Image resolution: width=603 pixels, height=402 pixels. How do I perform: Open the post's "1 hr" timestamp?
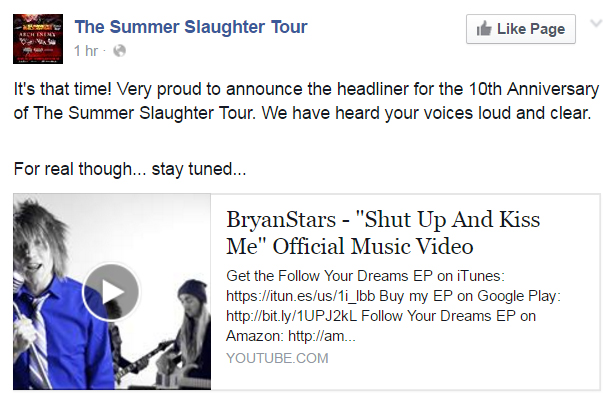[88, 49]
